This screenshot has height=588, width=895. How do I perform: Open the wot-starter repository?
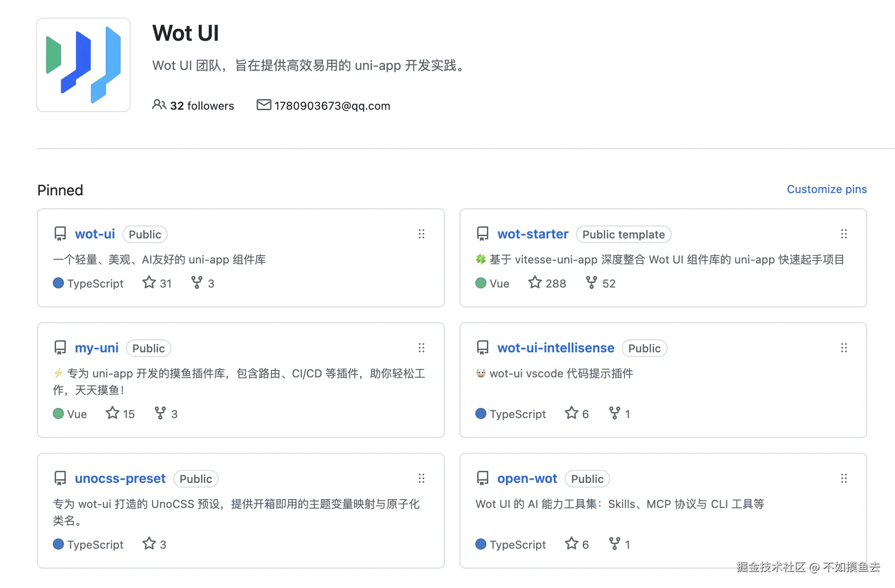coord(533,234)
